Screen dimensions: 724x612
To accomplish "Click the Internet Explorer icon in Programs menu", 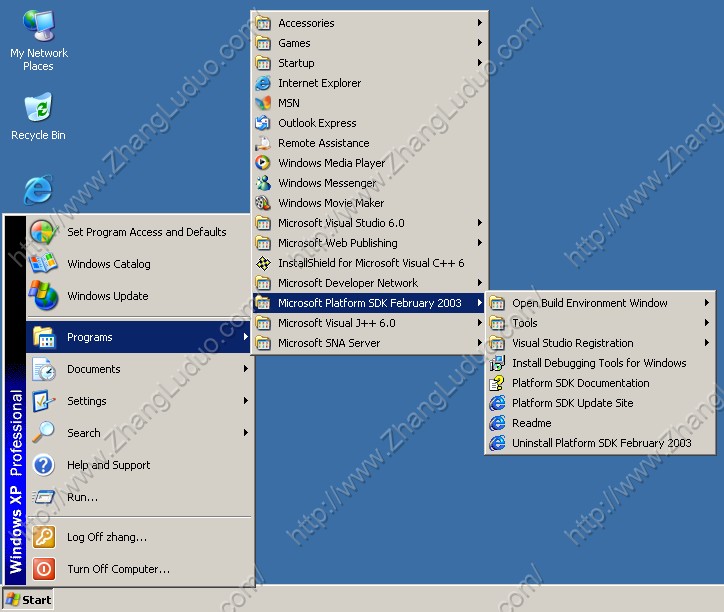I will pos(263,83).
